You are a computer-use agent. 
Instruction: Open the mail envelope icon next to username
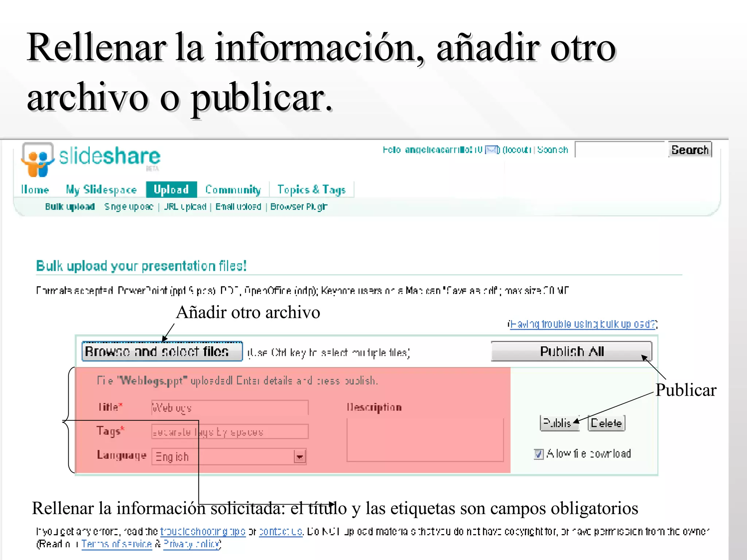pos(492,150)
